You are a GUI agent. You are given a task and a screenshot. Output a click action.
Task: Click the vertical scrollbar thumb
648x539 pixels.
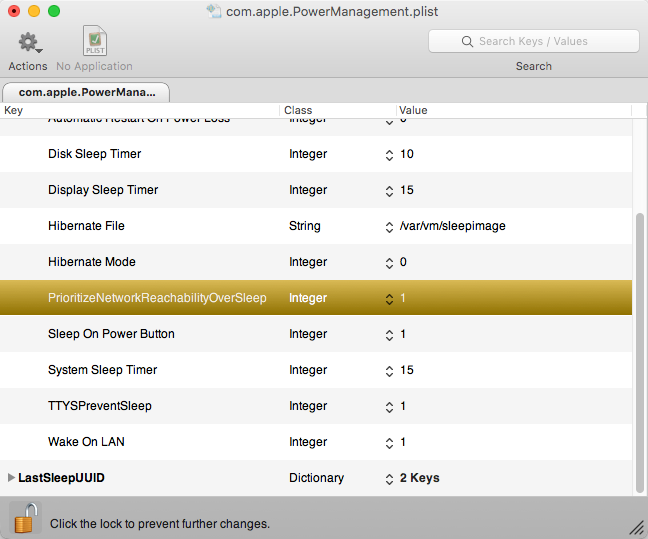pyautogui.click(x=640, y=353)
